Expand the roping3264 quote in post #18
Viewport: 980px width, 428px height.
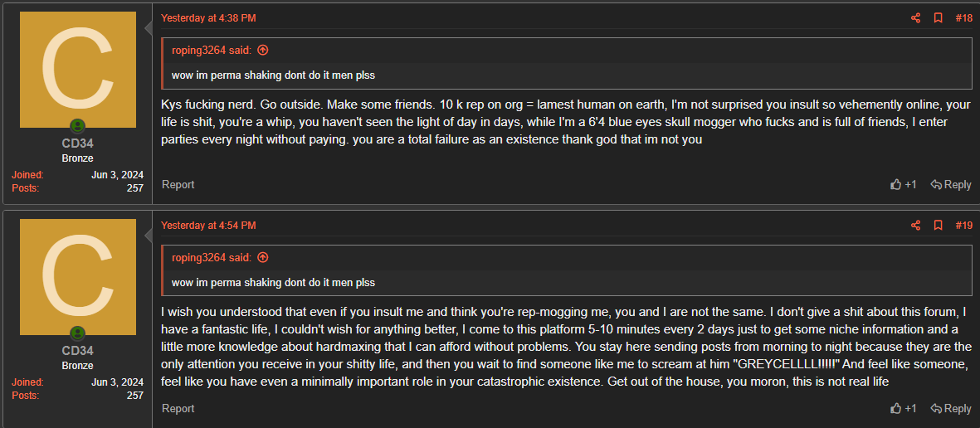pos(273,75)
